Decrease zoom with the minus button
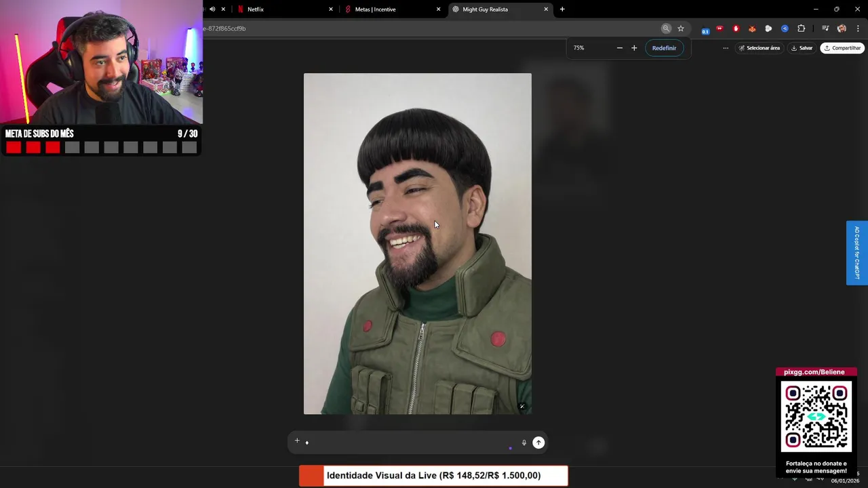The image size is (868, 488). tap(619, 48)
